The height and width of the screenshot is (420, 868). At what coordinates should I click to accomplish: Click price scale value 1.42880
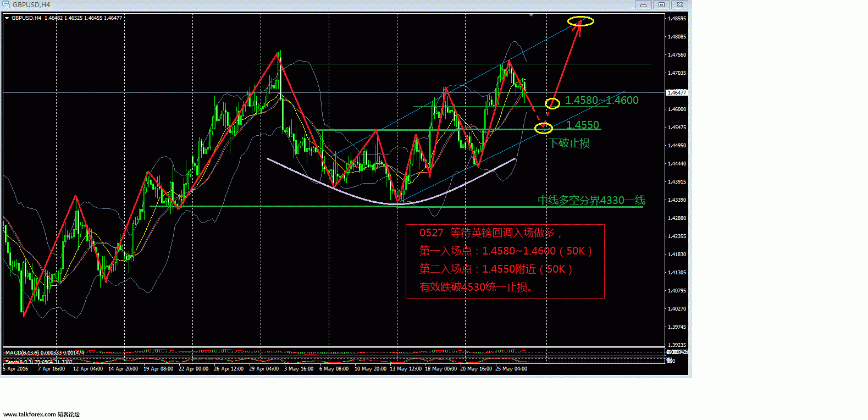pyautogui.click(x=677, y=218)
